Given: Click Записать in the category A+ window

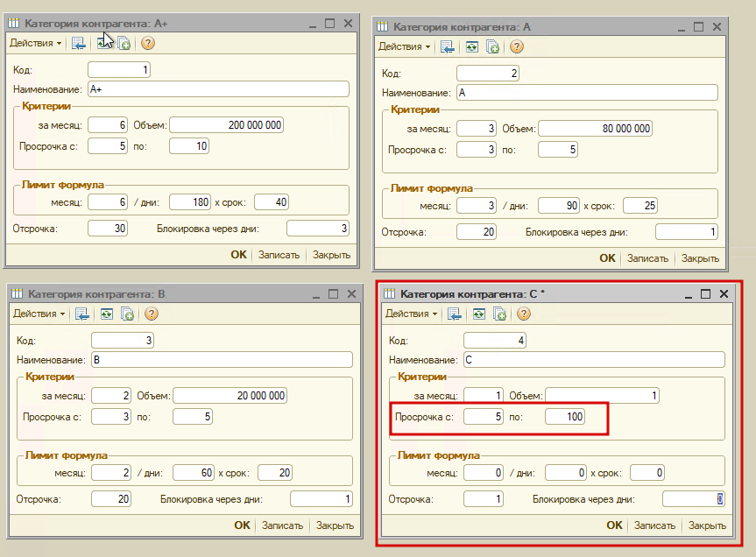Looking at the screenshot, I should coord(279,255).
